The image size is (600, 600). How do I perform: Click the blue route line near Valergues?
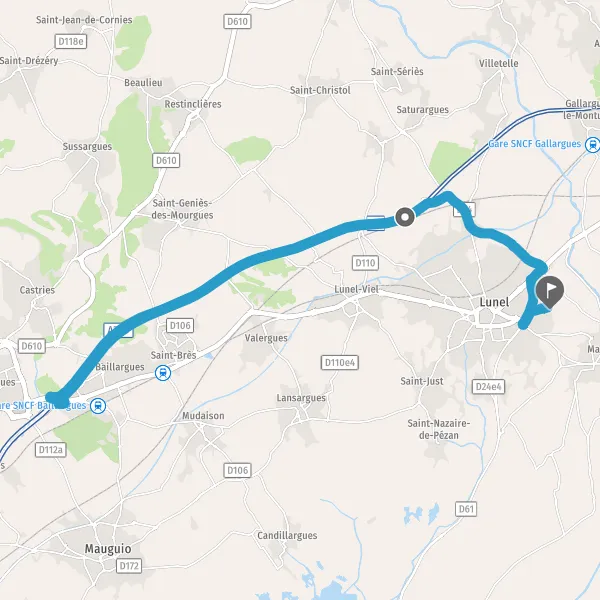[264, 257]
